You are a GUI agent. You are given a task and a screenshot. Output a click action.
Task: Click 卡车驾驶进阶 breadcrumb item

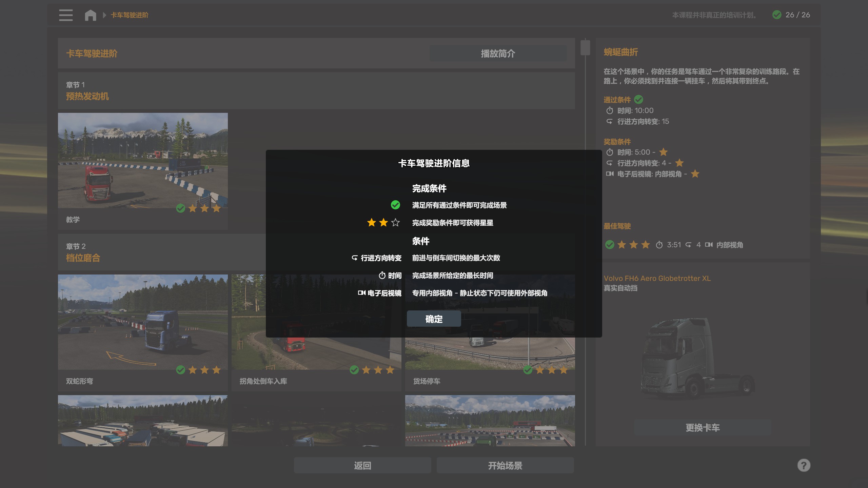(x=130, y=15)
